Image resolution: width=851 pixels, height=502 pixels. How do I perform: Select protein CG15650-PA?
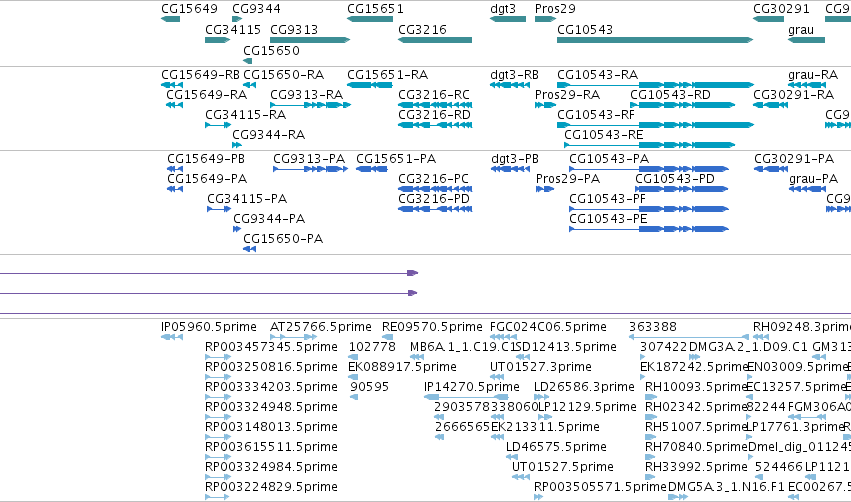[x=249, y=249]
